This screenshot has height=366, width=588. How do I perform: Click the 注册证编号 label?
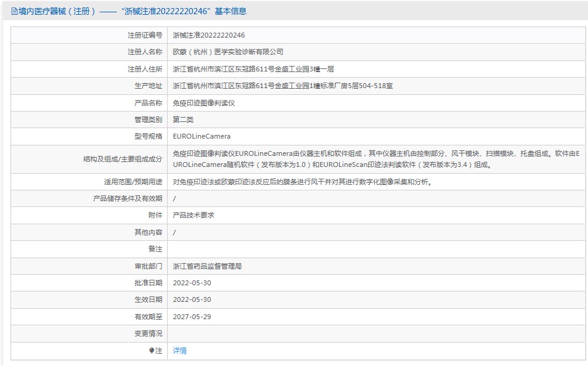(145, 35)
